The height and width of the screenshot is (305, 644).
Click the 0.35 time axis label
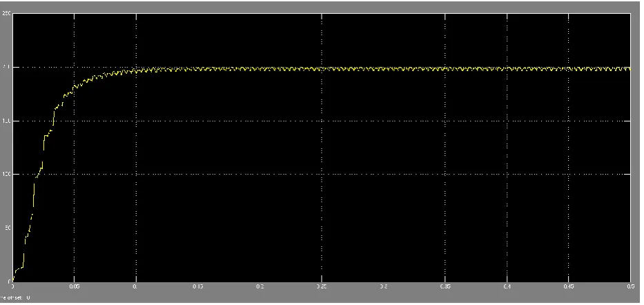[445, 286]
